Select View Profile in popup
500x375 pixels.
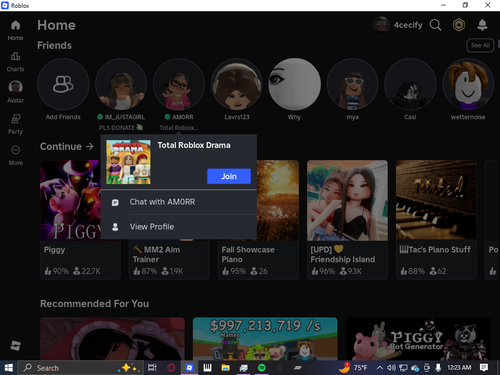pos(179,227)
